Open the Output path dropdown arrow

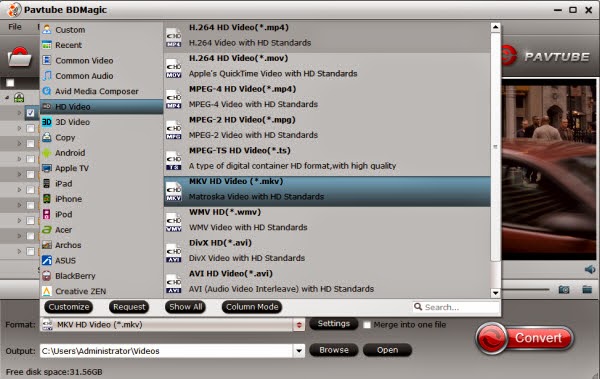pos(299,351)
